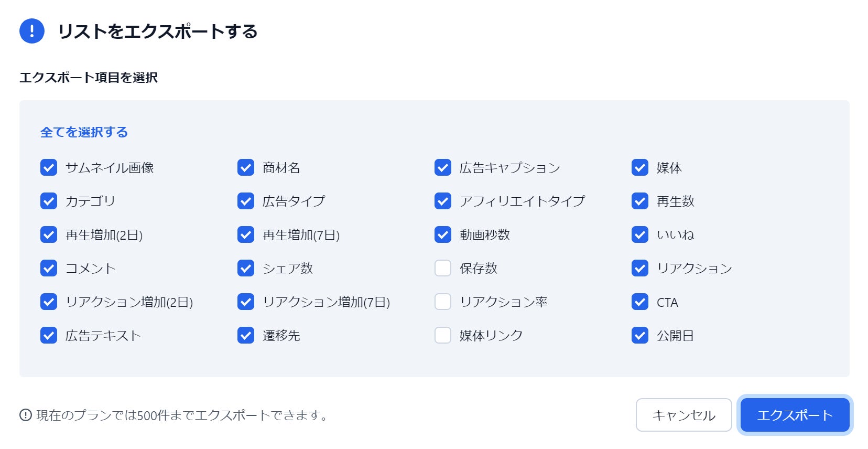Disable the 公開日 checkbox
868x449 pixels.
pyautogui.click(x=640, y=335)
